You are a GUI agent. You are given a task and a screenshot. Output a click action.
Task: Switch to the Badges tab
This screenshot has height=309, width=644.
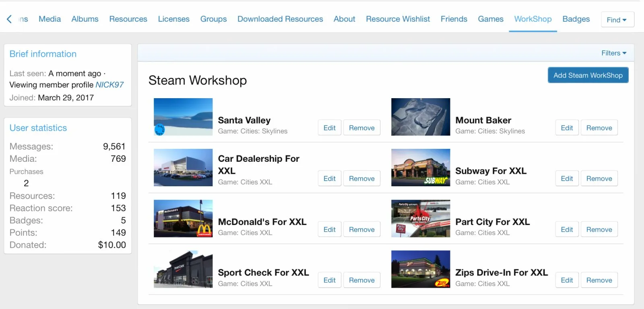tap(576, 19)
